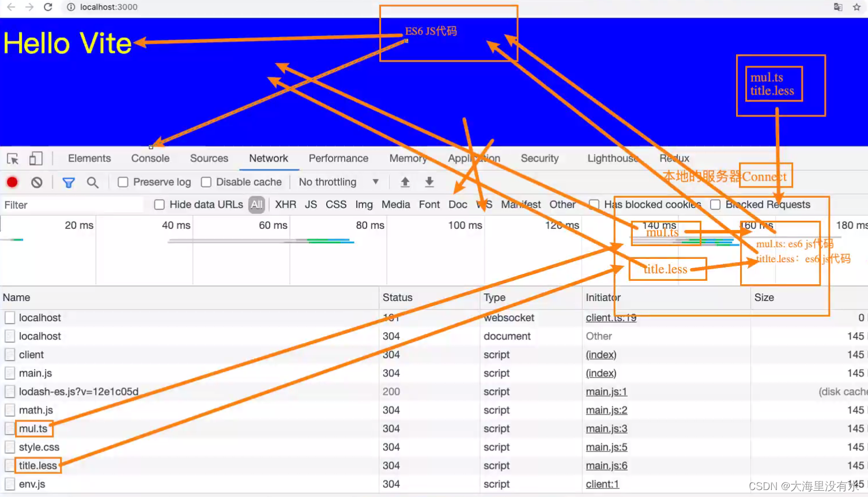The width and height of the screenshot is (868, 497).
Task: Check Hide data URLs option
Action: click(x=160, y=205)
